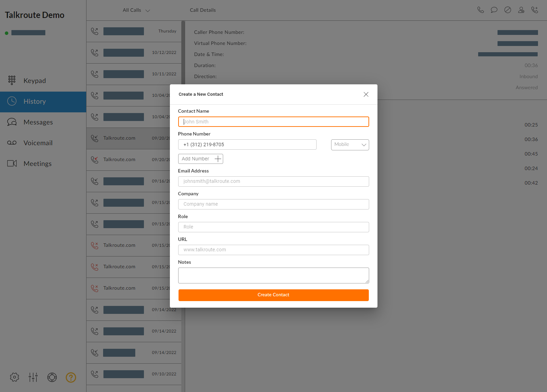Click the Answered status value
The image size is (547, 392).
click(527, 88)
